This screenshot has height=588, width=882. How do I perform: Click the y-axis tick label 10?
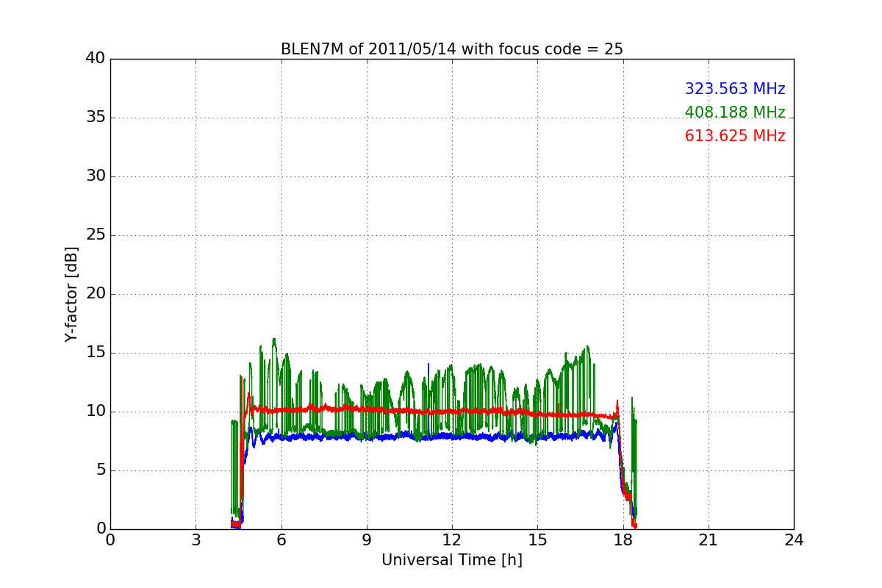click(x=95, y=412)
